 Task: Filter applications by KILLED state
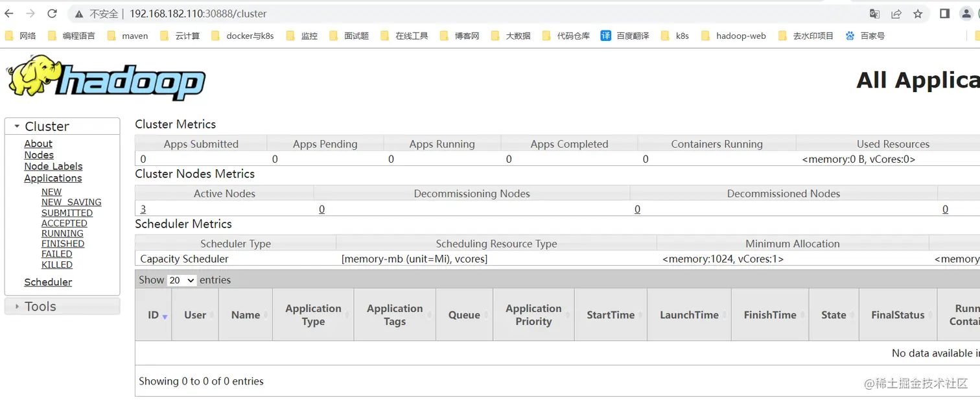pyautogui.click(x=57, y=265)
